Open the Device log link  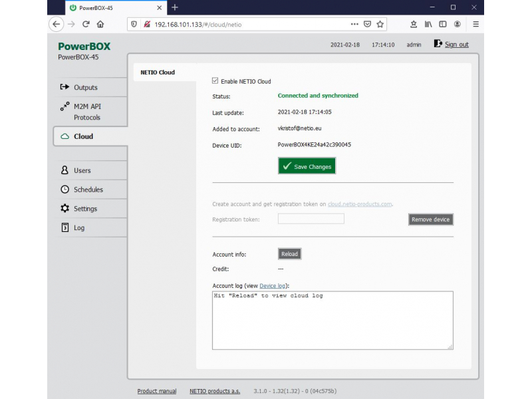273,286
